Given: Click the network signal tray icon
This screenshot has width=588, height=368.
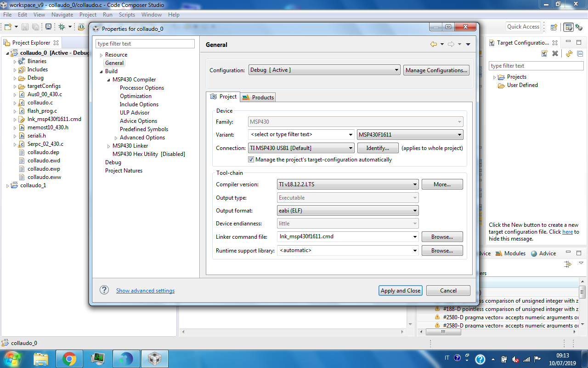Looking at the screenshot, I should click(x=526, y=359).
